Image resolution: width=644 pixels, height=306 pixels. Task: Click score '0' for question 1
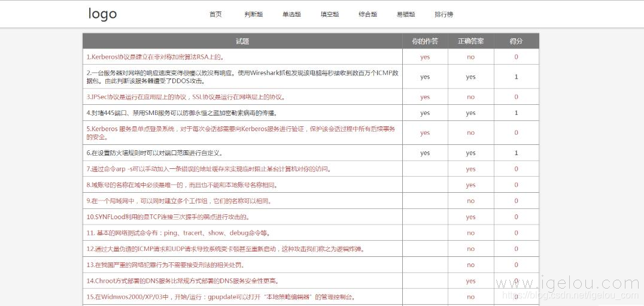517,57
